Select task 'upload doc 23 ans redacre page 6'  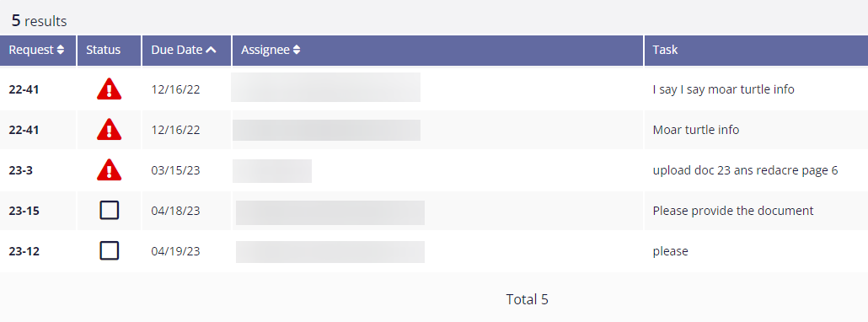745,170
